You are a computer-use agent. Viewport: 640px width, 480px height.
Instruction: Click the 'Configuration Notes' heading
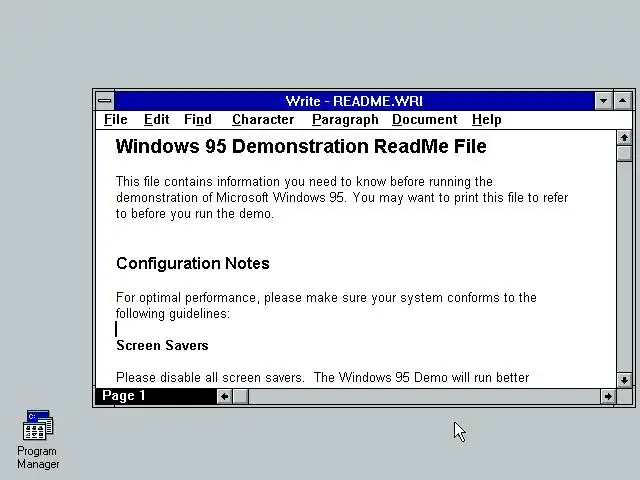coord(193,264)
